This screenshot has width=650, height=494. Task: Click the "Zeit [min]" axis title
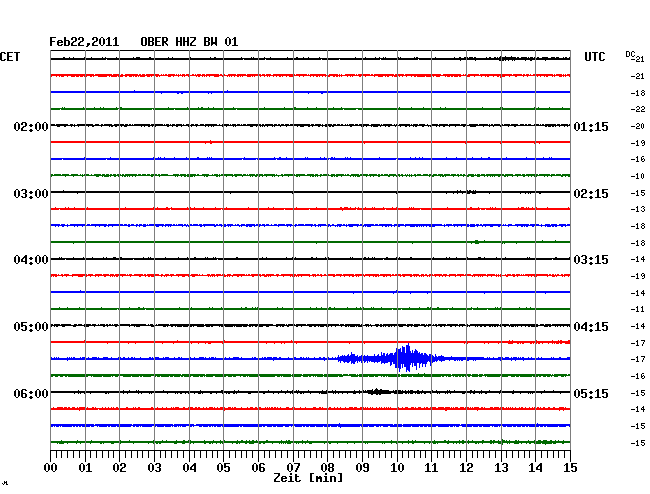click(x=308, y=478)
